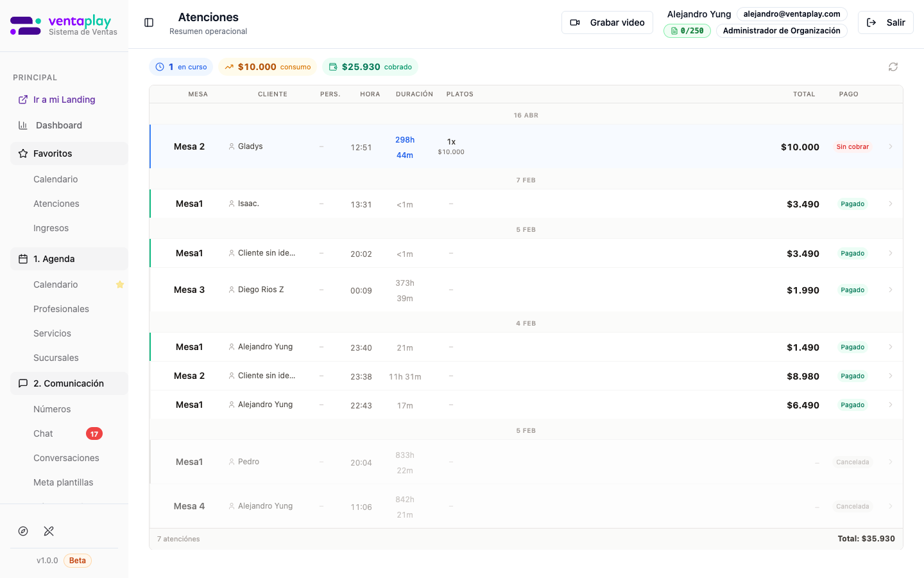Open the cancelled Pedro row chevron
The height and width of the screenshot is (578, 924).
coord(890,462)
